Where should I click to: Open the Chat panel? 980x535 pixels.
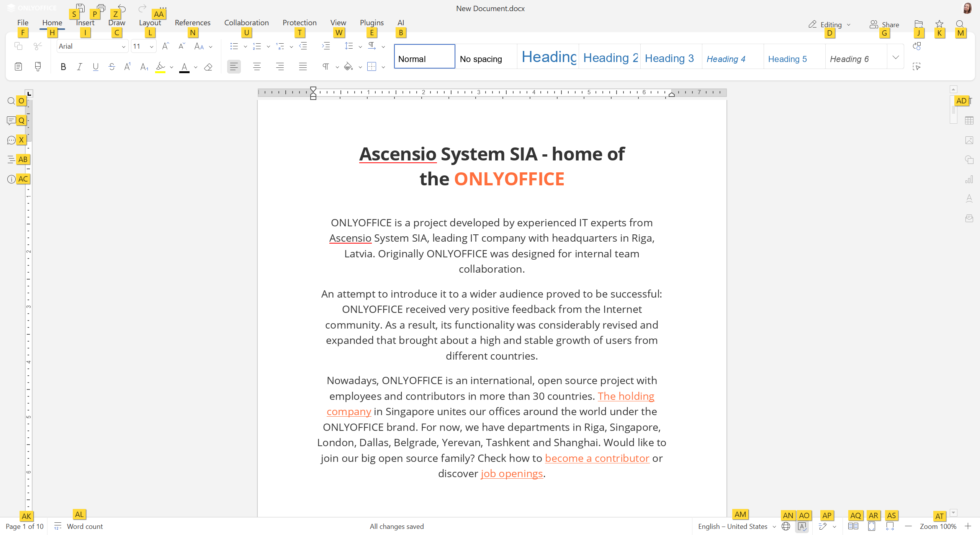click(11, 140)
